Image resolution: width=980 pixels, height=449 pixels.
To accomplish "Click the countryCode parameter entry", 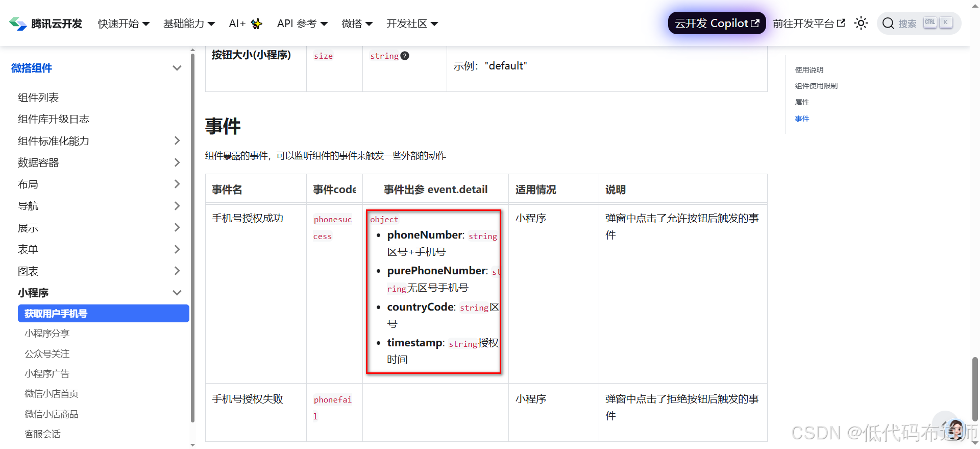I will [443, 315].
